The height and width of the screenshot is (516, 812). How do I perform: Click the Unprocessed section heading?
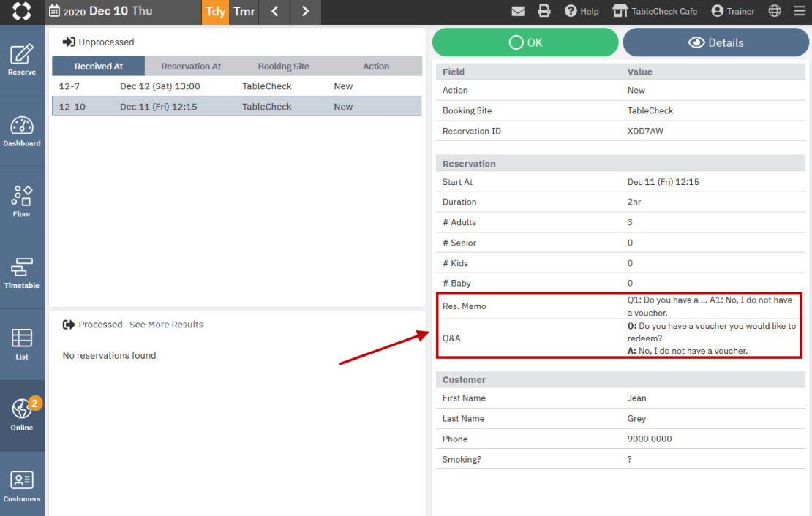click(x=99, y=42)
